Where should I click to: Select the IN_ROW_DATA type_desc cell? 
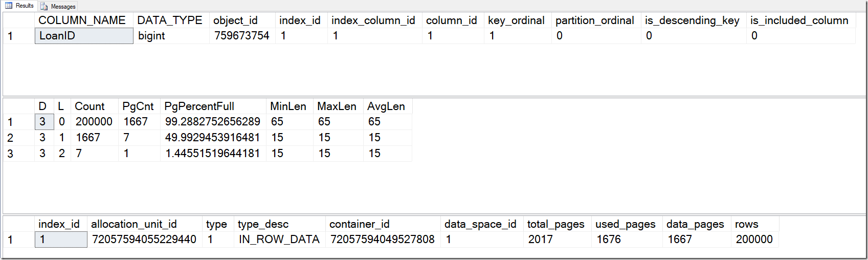pos(279,240)
